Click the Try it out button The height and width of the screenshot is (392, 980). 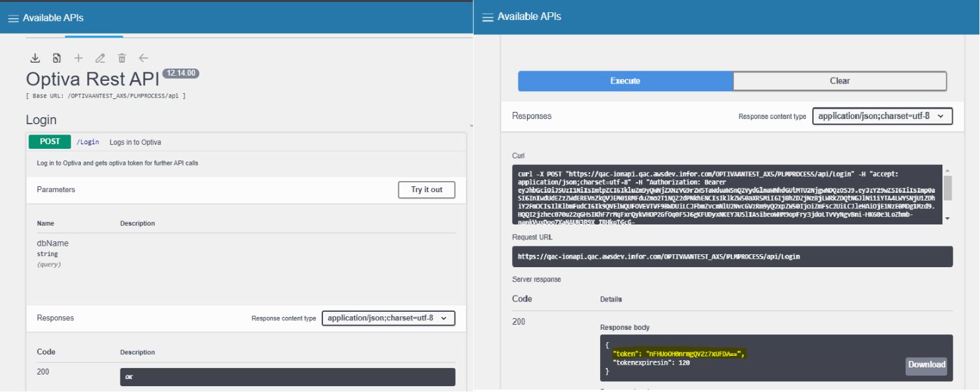tap(427, 190)
